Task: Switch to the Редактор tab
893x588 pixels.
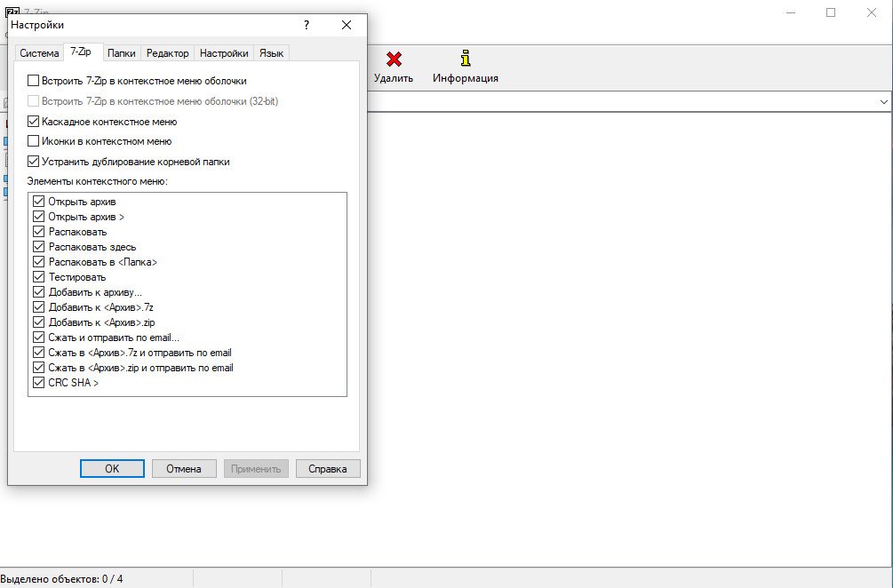Action: (x=167, y=53)
